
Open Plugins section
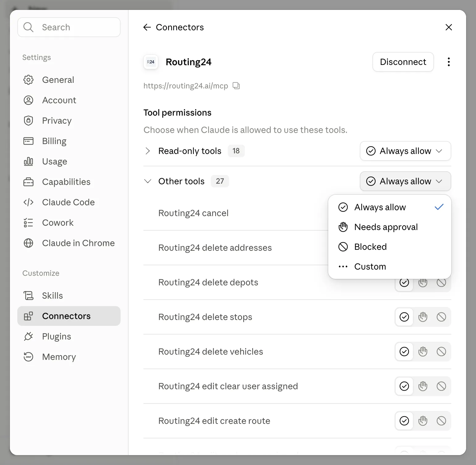click(69, 336)
